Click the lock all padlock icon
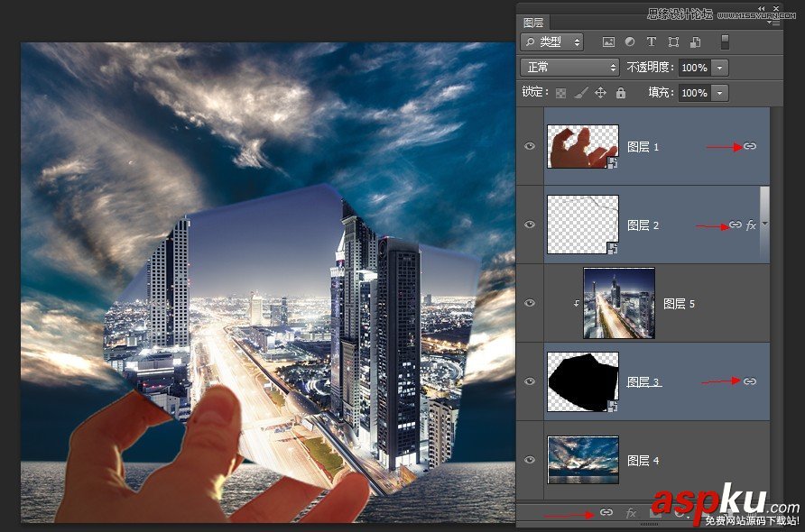 coord(621,94)
